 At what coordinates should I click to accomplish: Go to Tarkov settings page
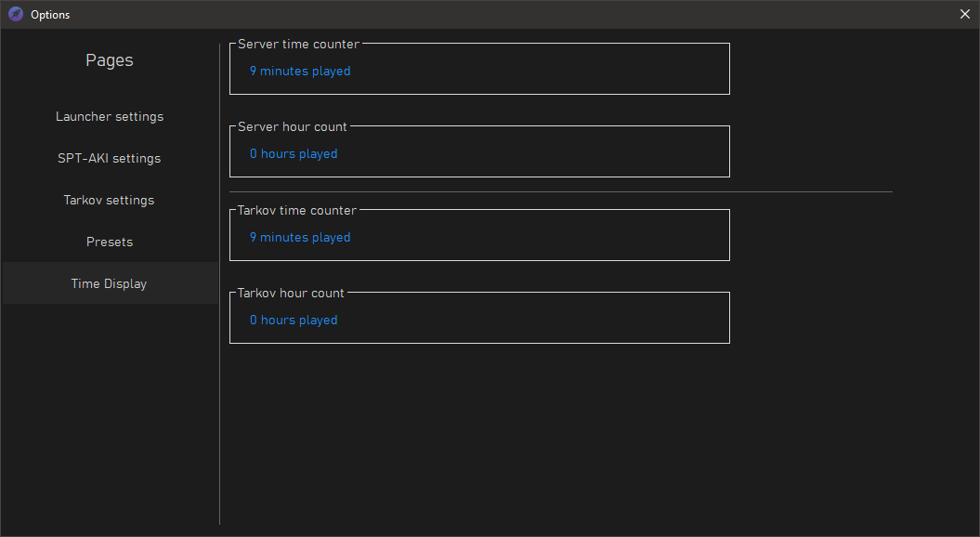tap(110, 200)
